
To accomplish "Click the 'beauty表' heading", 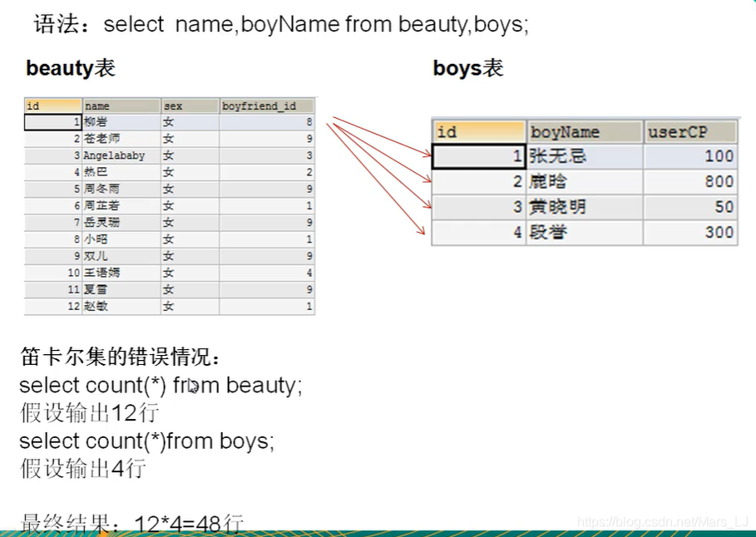I will 71,68.
